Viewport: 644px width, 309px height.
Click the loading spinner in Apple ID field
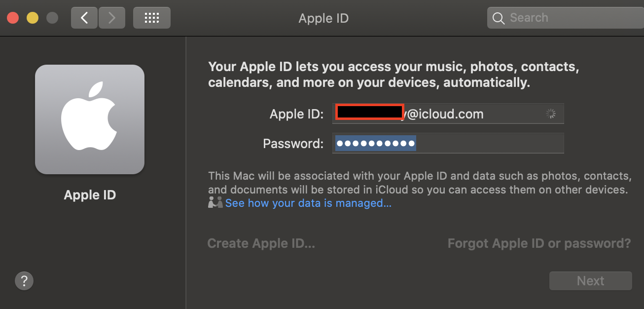(x=551, y=114)
